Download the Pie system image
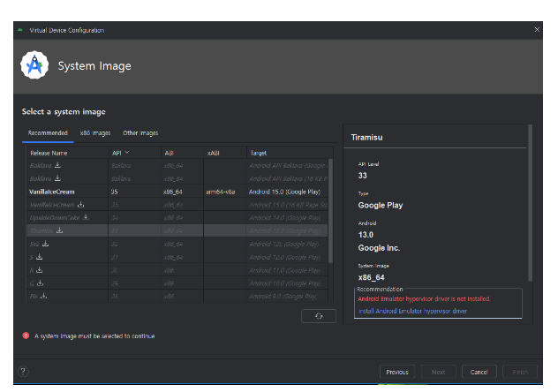 (44, 296)
